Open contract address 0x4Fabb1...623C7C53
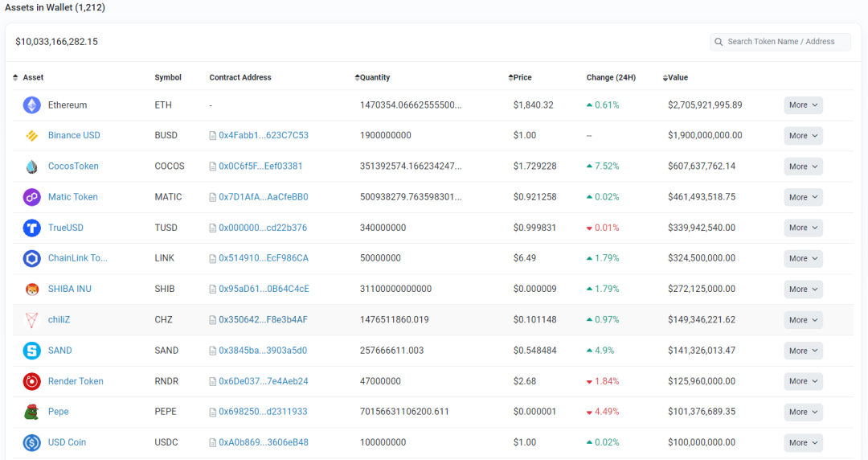This screenshot has height=460, width=868. [x=264, y=135]
